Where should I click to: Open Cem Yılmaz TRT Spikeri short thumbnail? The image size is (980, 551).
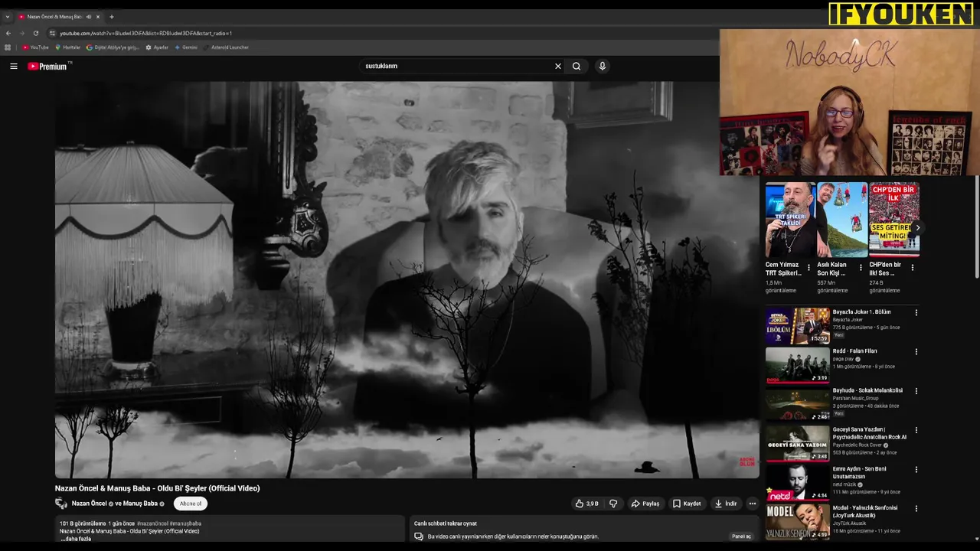pos(790,220)
